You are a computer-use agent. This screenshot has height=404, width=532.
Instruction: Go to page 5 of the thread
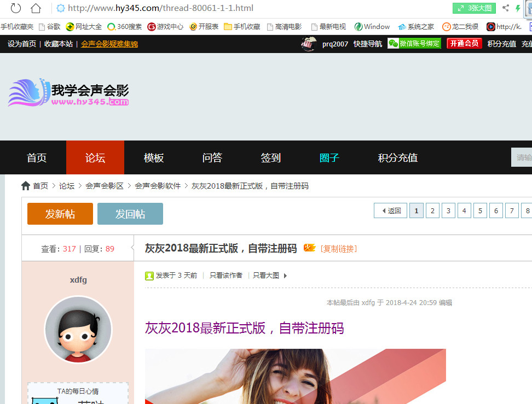coord(480,210)
